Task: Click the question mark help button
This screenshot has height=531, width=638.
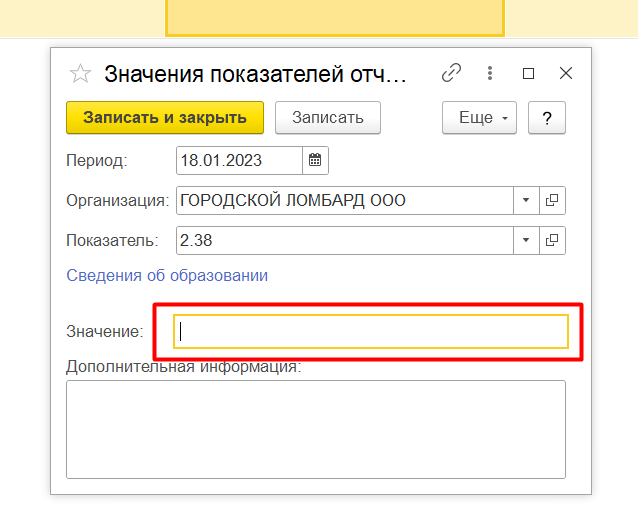Action: pyautogui.click(x=547, y=118)
